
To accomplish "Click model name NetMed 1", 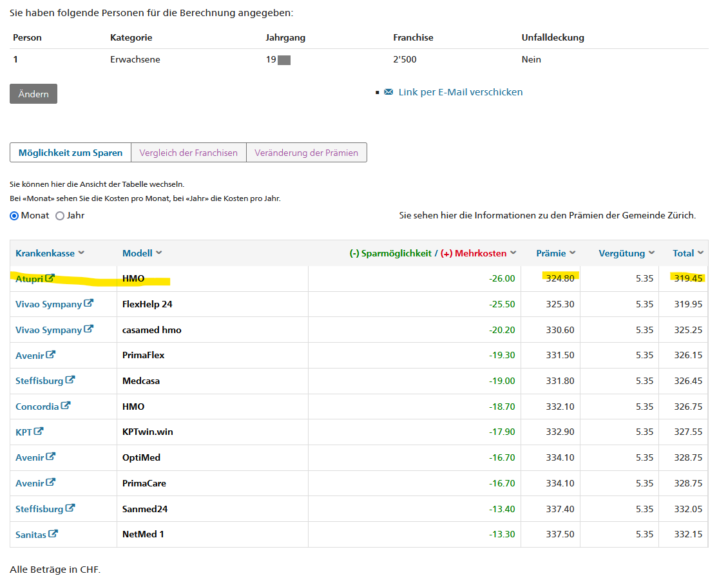I will point(143,534).
